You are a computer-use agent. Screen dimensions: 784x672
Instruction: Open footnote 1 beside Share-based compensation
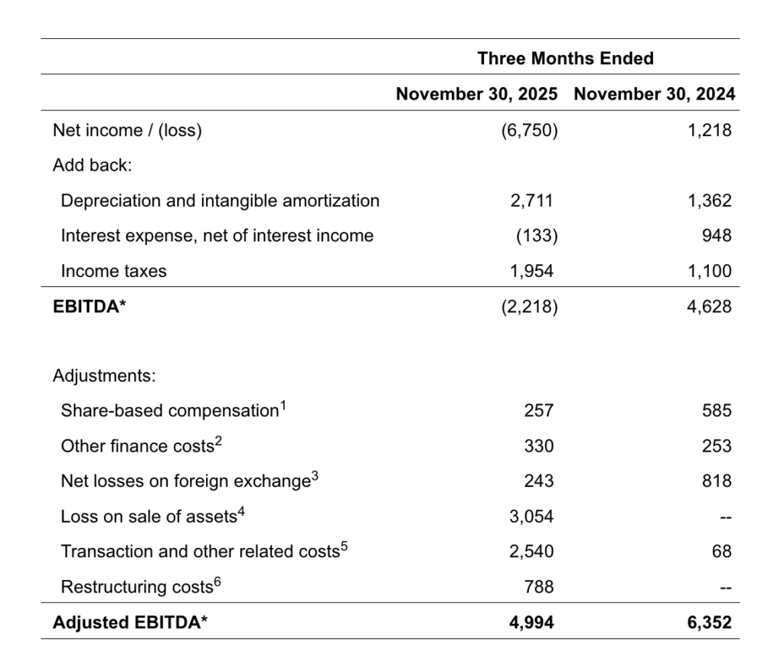(283, 406)
